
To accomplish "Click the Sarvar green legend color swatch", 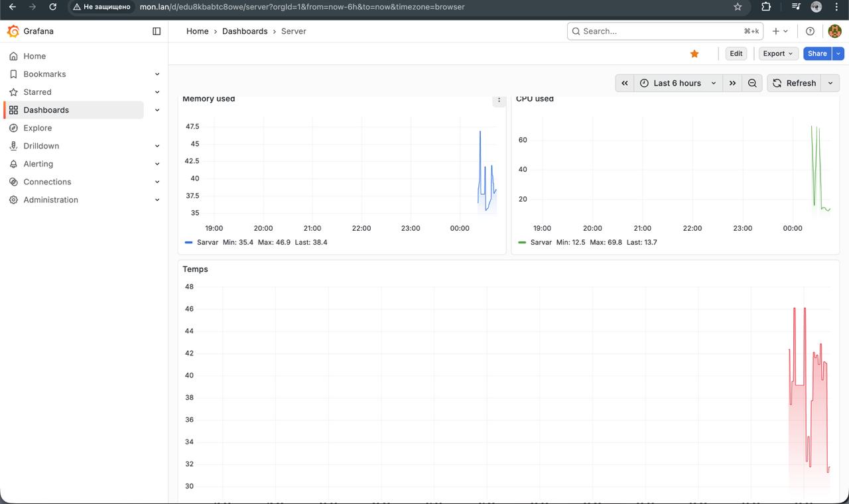I will point(522,243).
